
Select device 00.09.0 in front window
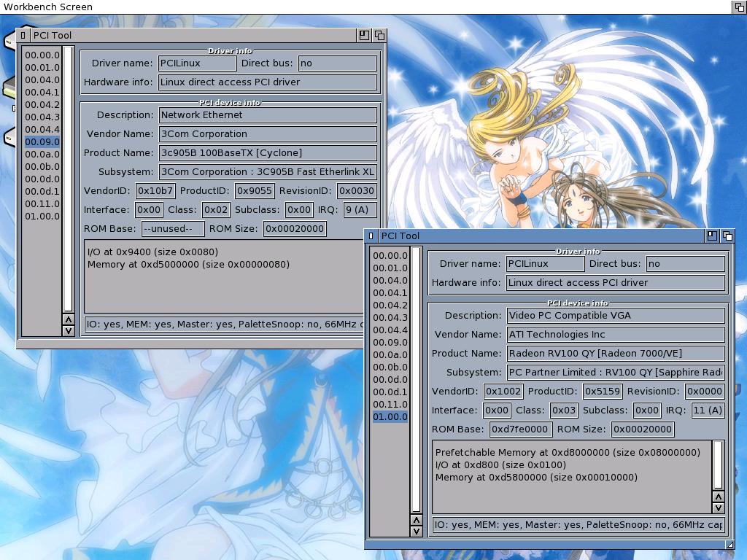coord(390,343)
